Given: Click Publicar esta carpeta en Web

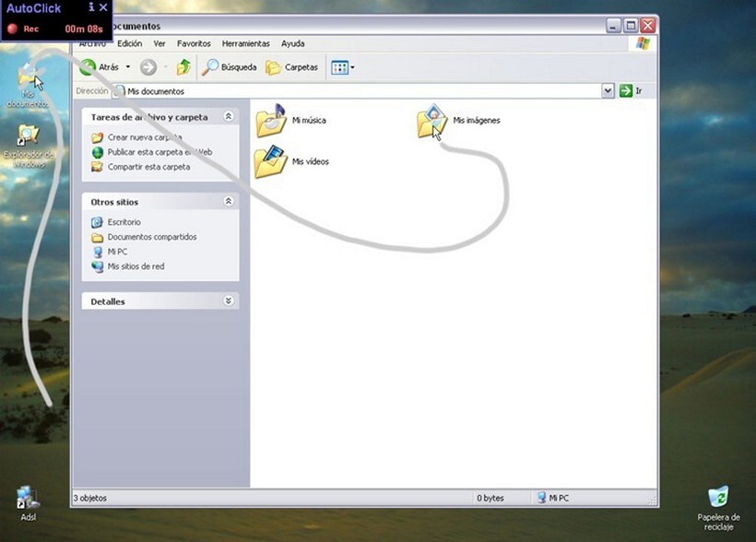Looking at the screenshot, I should click(x=159, y=152).
